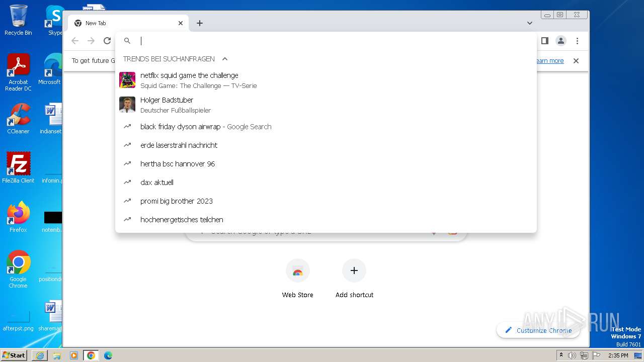644x362 pixels.
Task: Open the profile avatar icon
Action: coord(561,41)
